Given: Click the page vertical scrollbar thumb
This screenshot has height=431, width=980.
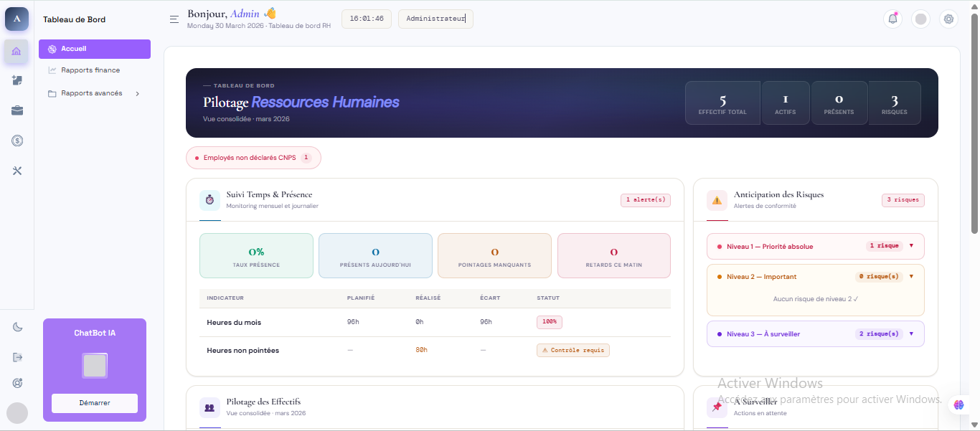Looking at the screenshot, I should point(974,122).
